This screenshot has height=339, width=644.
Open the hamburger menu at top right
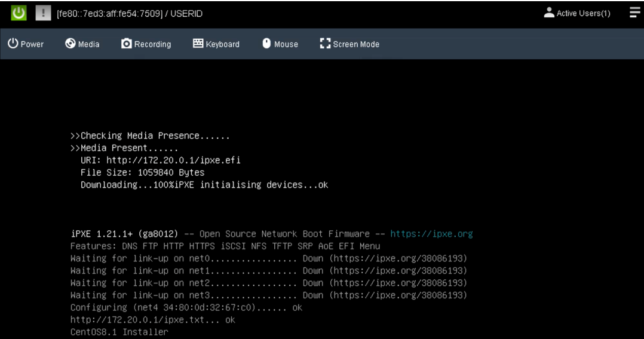pyautogui.click(x=635, y=13)
